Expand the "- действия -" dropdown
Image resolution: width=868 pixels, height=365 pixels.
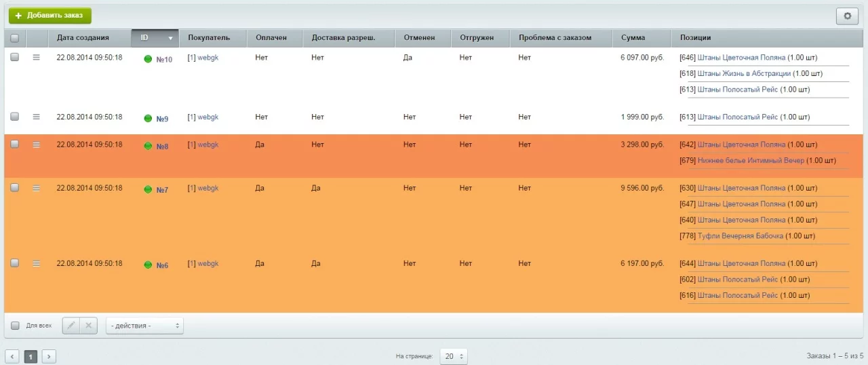[x=144, y=326]
